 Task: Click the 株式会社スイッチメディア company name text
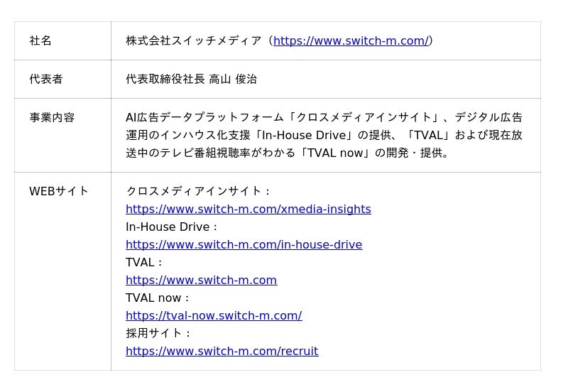pyautogui.click(x=193, y=41)
